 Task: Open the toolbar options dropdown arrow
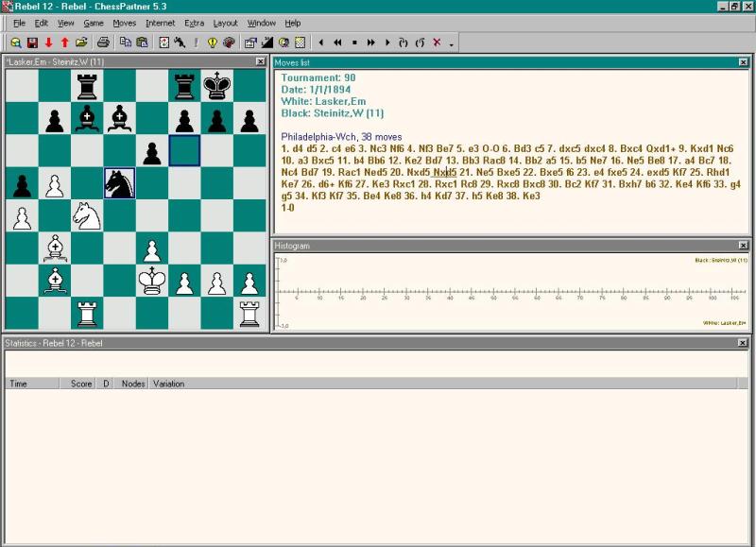[x=452, y=43]
